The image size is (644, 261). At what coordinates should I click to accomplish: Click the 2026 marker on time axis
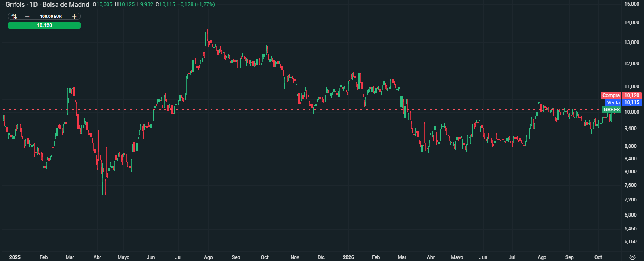pyautogui.click(x=348, y=257)
